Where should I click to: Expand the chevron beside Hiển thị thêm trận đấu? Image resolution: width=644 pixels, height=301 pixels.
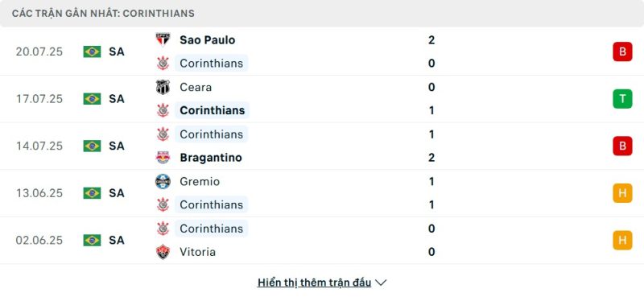click(x=381, y=282)
